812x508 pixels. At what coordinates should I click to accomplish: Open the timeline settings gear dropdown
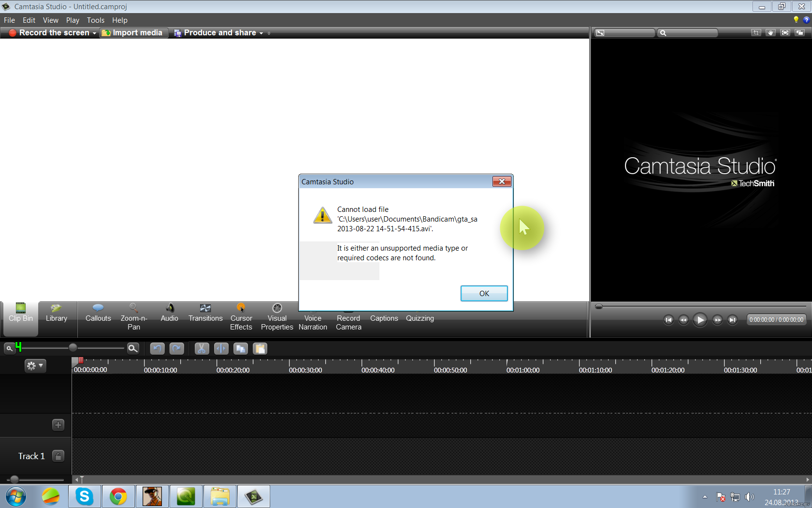[x=35, y=366]
